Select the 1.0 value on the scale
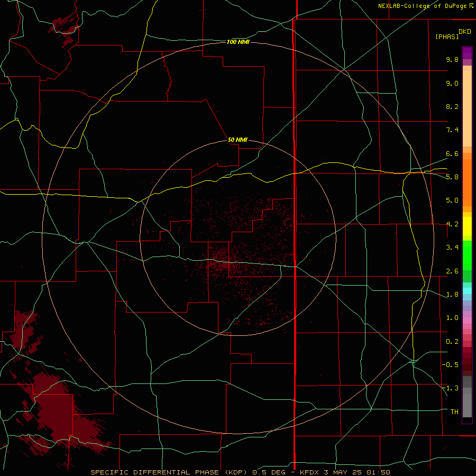The width and height of the screenshot is (476, 476). pyautogui.click(x=452, y=317)
